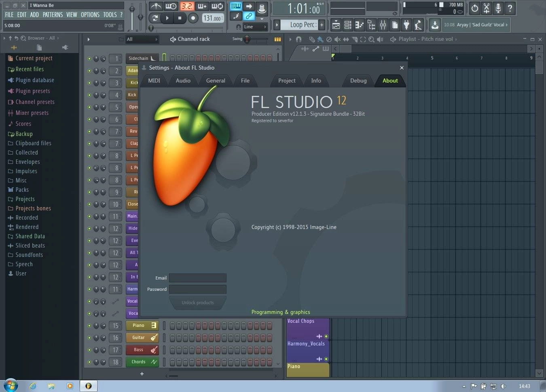The height and width of the screenshot is (392, 546).
Task: Click the tempo tapper icon
Action: [418, 25]
